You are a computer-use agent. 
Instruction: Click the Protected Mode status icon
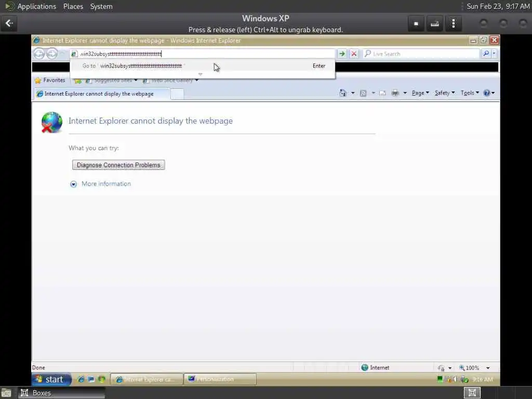click(441, 368)
